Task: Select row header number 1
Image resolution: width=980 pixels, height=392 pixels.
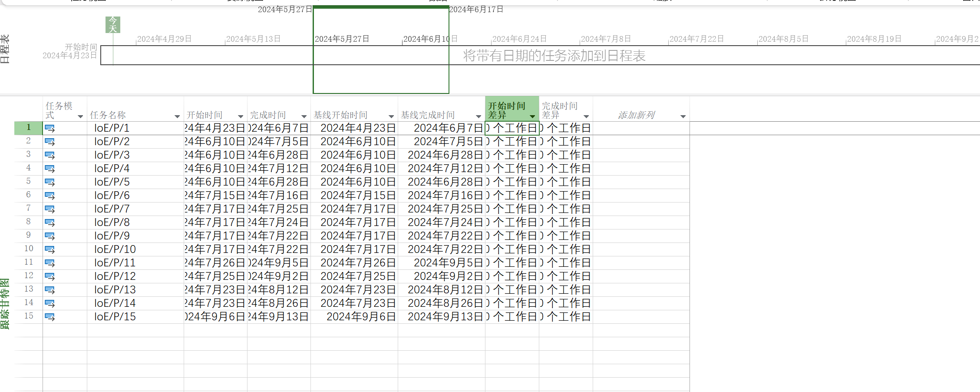Action: pos(29,128)
